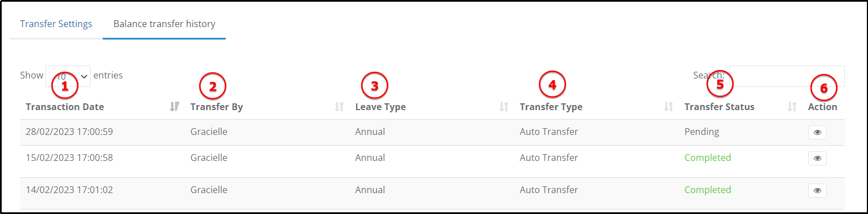The width and height of the screenshot is (868, 214).
Task: Open the Show entries count dropdown
Action: [x=68, y=76]
